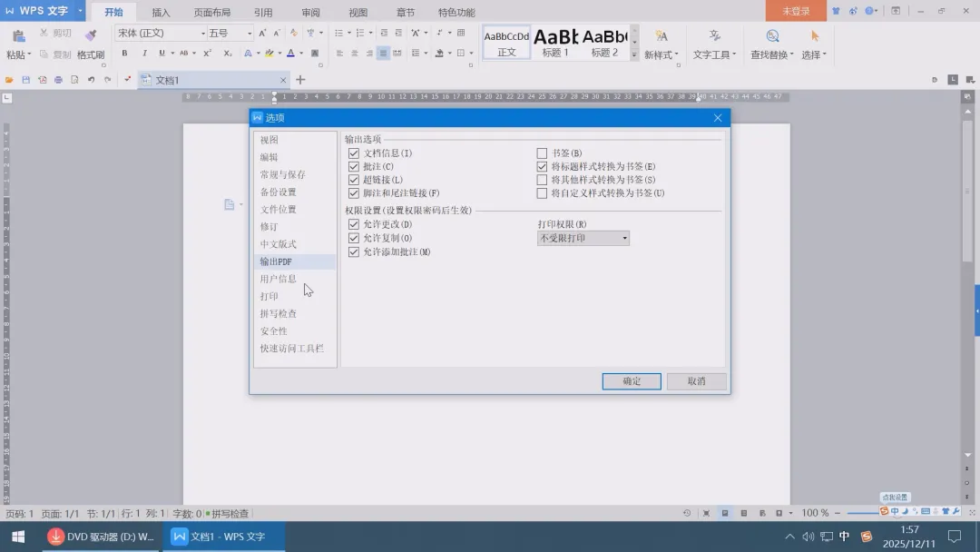
Task: Select 安全性 in options list
Action: pyautogui.click(x=295, y=330)
